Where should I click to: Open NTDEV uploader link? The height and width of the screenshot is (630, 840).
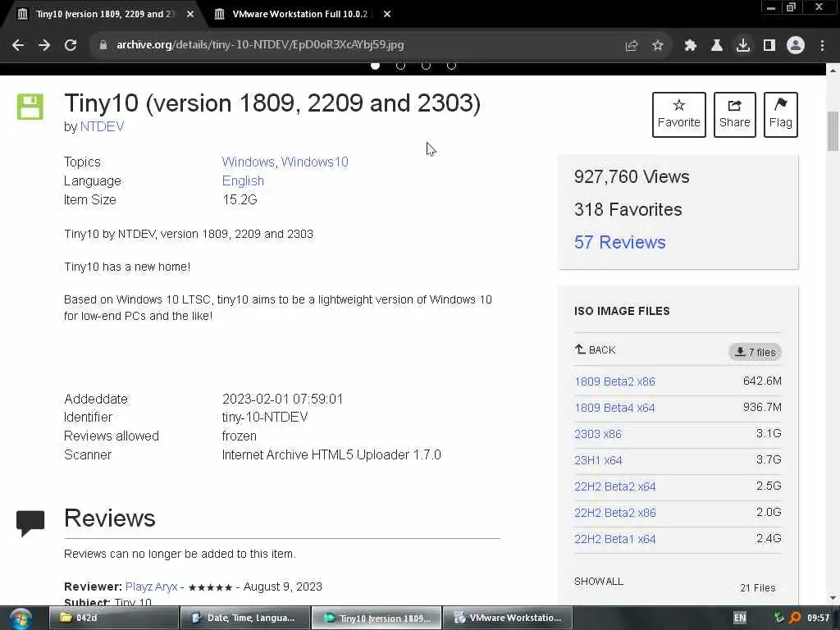[x=102, y=127]
